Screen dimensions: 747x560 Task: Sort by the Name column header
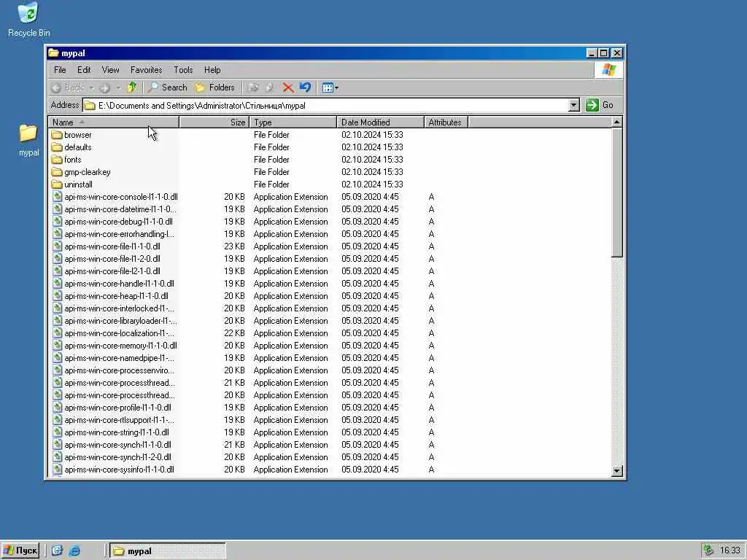[x=114, y=122]
